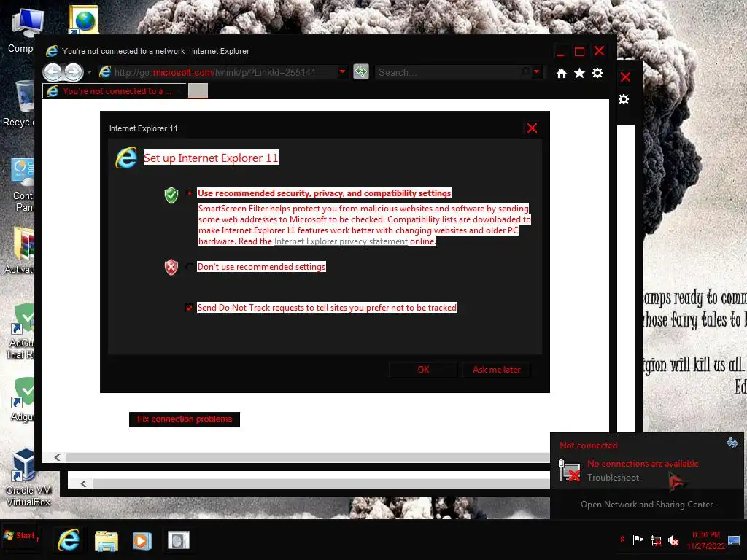
Task: Open recent pages dropdown beside Forward button
Action: click(89, 72)
